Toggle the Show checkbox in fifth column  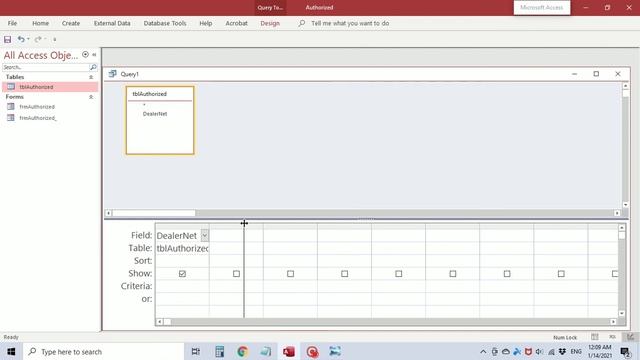coord(398,274)
